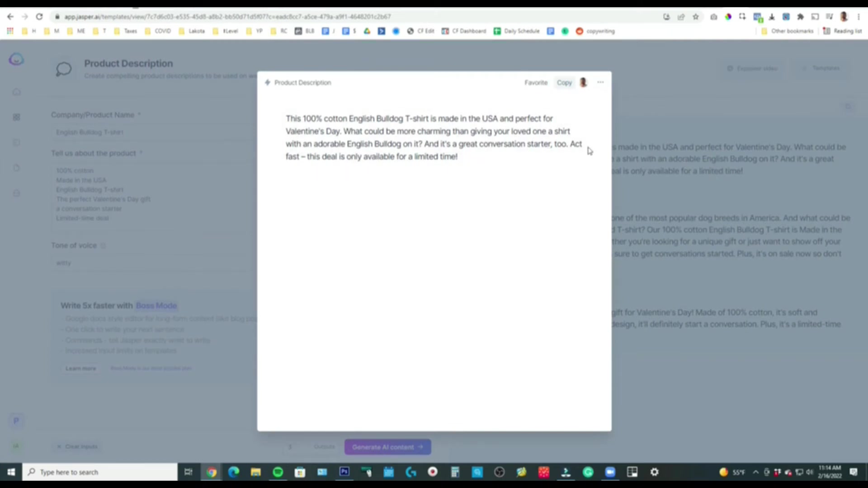Go forward in the browser
This screenshot has height=488, width=868.
pyautogui.click(x=25, y=17)
